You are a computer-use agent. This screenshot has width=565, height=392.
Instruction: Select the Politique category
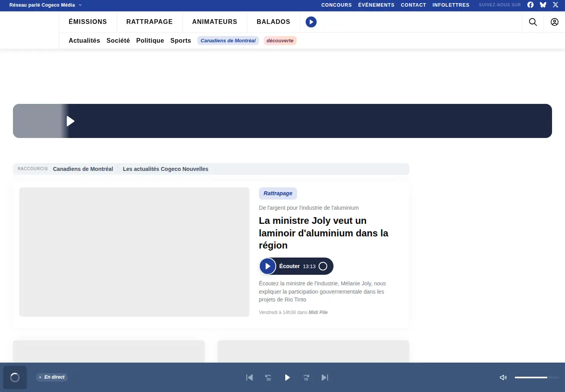pos(150,40)
